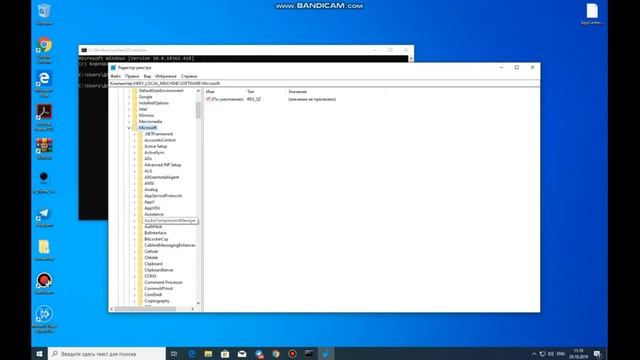Open the Recycle Bin desktop icon
Screen dimensions: 640x360
[x=44, y=14]
